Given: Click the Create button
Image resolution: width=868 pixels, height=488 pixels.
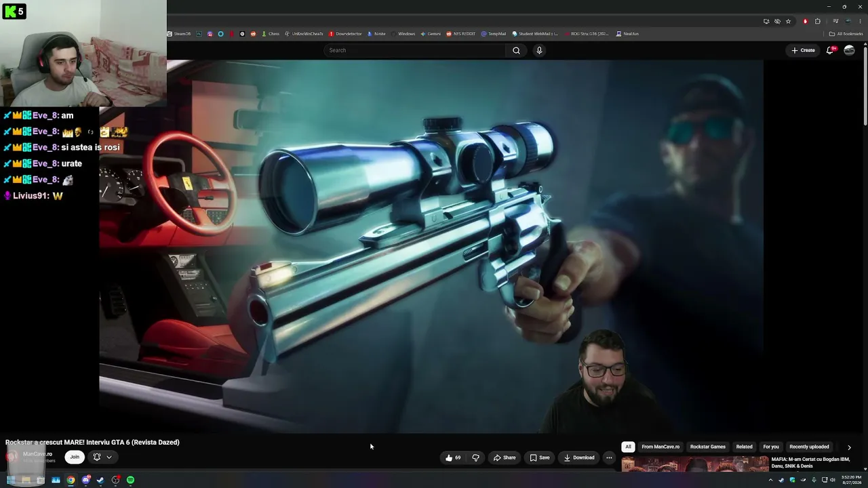Looking at the screenshot, I should (x=803, y=50).
